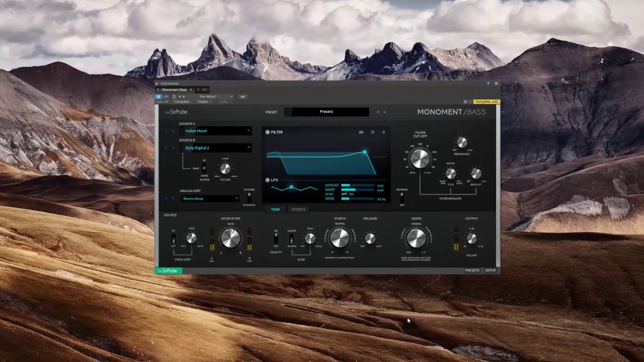Viewport: 644px width, 362px height.
Task: Click the left arrow to browse previous preset
Action: click(378, 112)
